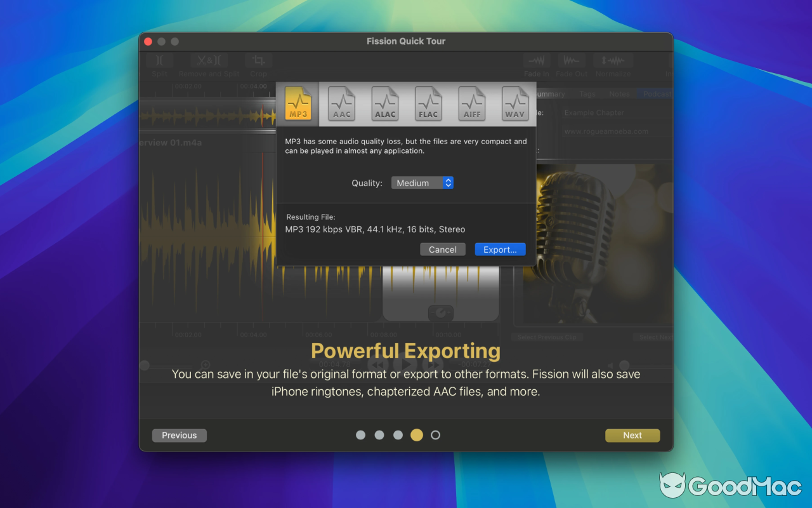Choose the AAC format icon
Image resolution: width=812 pixels, height=508 pixels.
tap(341, 105)
